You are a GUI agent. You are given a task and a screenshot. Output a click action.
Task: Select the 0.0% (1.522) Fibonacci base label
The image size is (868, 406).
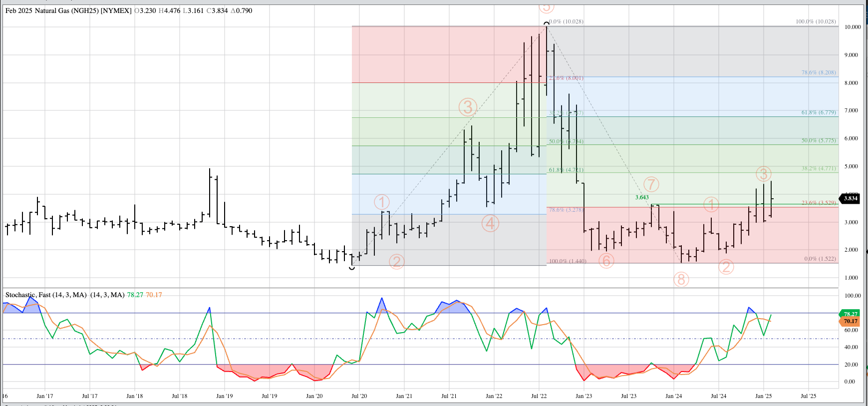(x=820, y=259)
